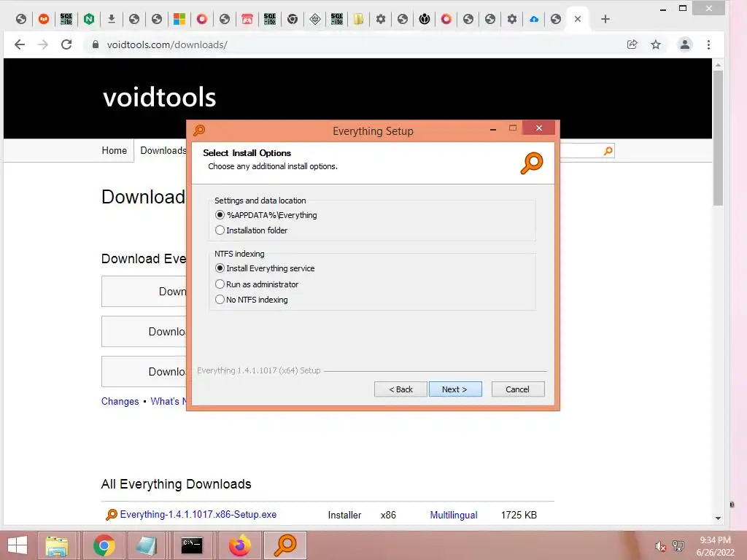Open File Explorer from the taskbar
The width and height of the screenshot is (747, 560).
(57, 545)
